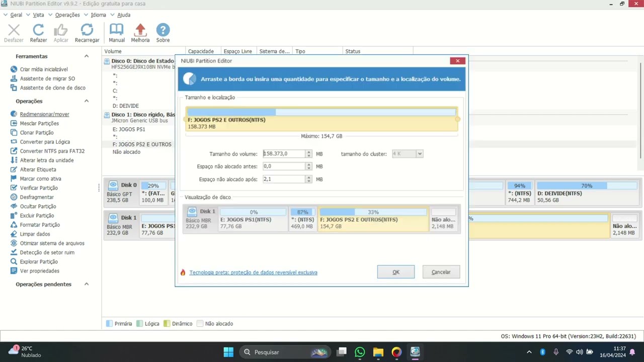Click the Verificar Partição icon

coord(14,188)
